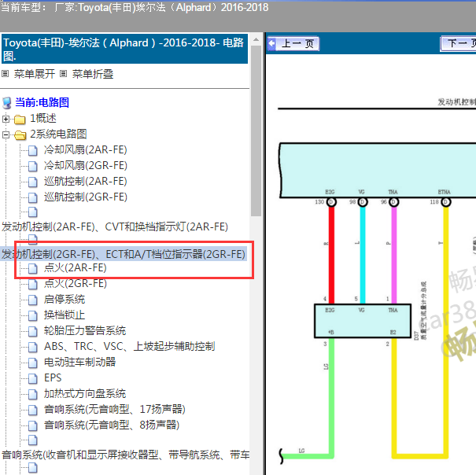The image size is (476, 475).
Task: Click page icon of 点火(2GR-FE)
Action: click(x=33, y=285)
